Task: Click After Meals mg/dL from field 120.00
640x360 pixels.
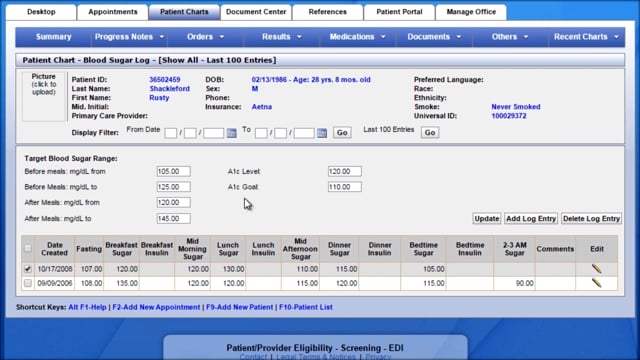Action: click(173, 202)
